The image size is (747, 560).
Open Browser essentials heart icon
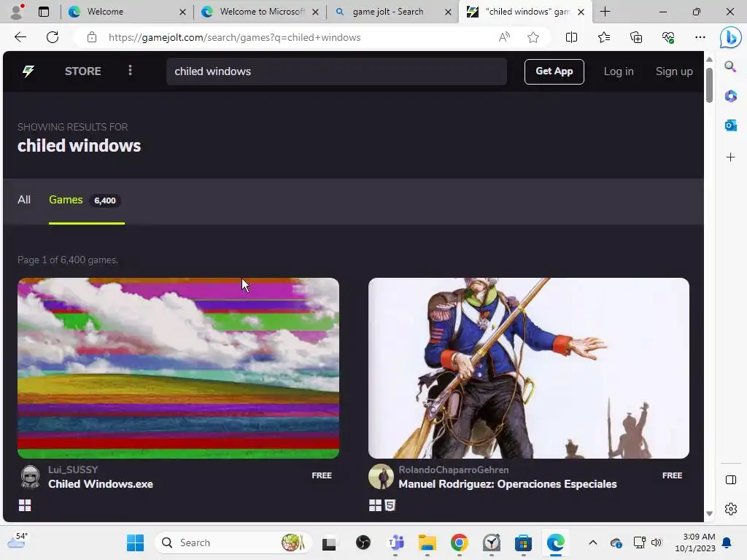(668, 37)
